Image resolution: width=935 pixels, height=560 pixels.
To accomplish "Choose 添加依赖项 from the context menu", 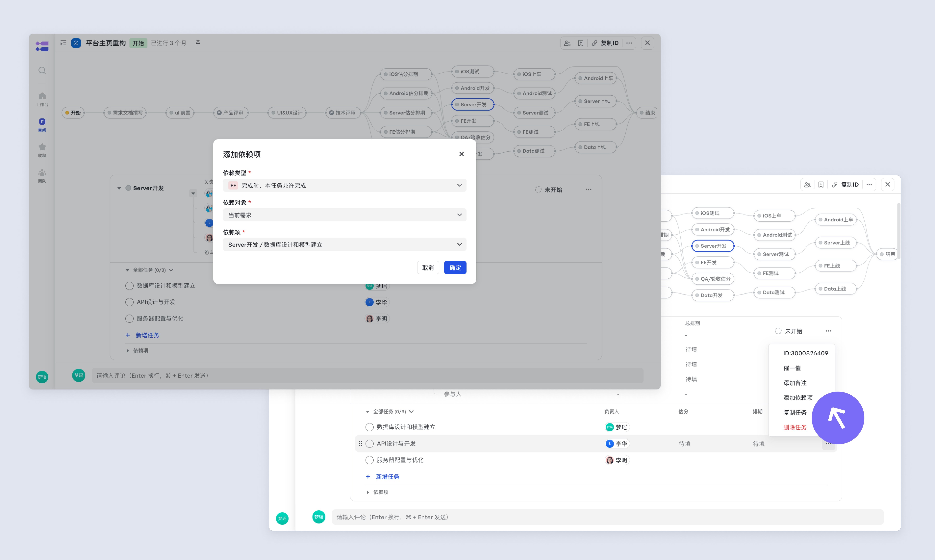I will [798, 398].
